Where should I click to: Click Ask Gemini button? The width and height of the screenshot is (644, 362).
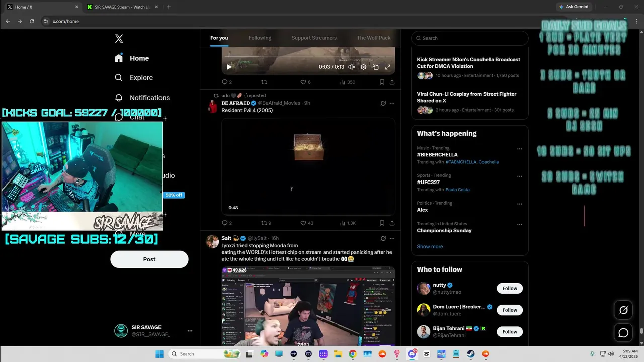(574, 7)
